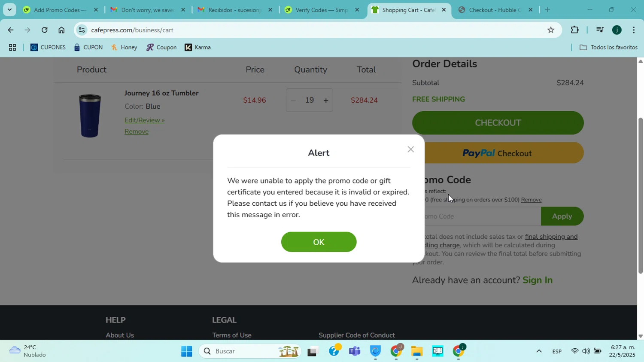
Task: Reload the current page
Action: [45, 30]
